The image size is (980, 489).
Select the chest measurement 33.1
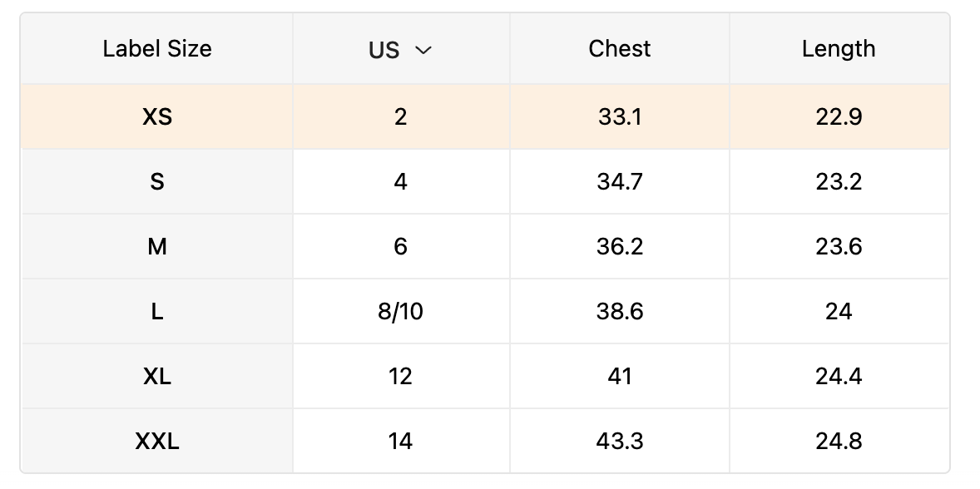coord(619,116)
